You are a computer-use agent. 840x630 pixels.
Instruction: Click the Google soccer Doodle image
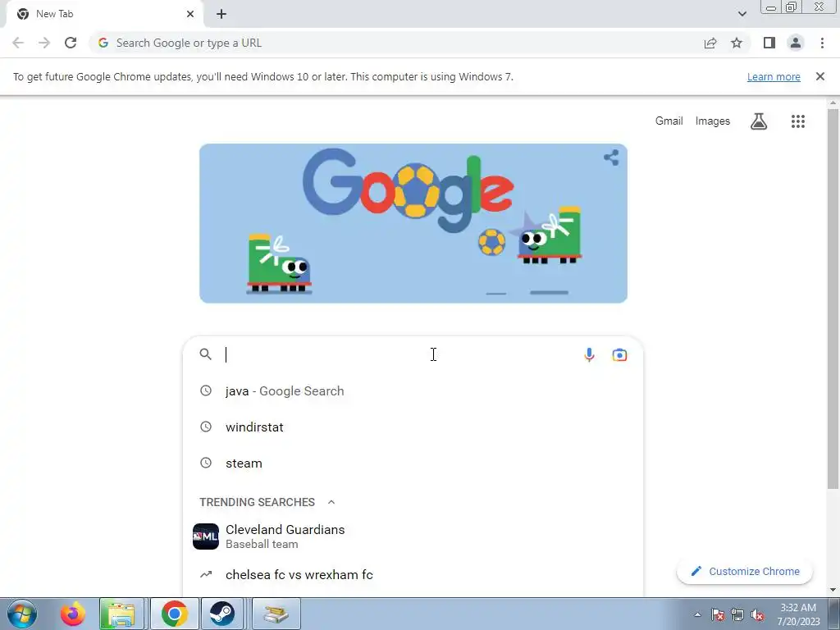coord(413,223)
